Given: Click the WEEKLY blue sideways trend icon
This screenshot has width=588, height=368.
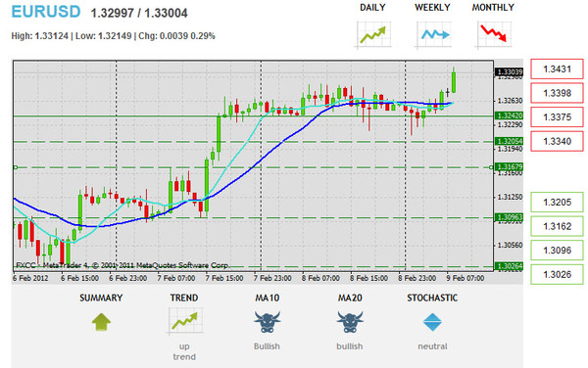Looking at the screenshot, I should (x=433, y=35).
